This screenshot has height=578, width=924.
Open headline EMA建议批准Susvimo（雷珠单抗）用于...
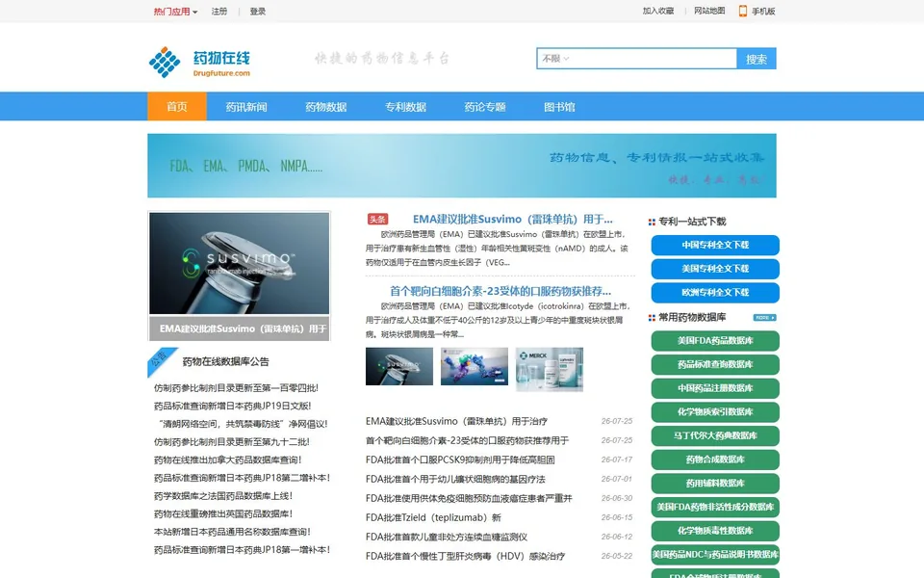click(513, 220)
